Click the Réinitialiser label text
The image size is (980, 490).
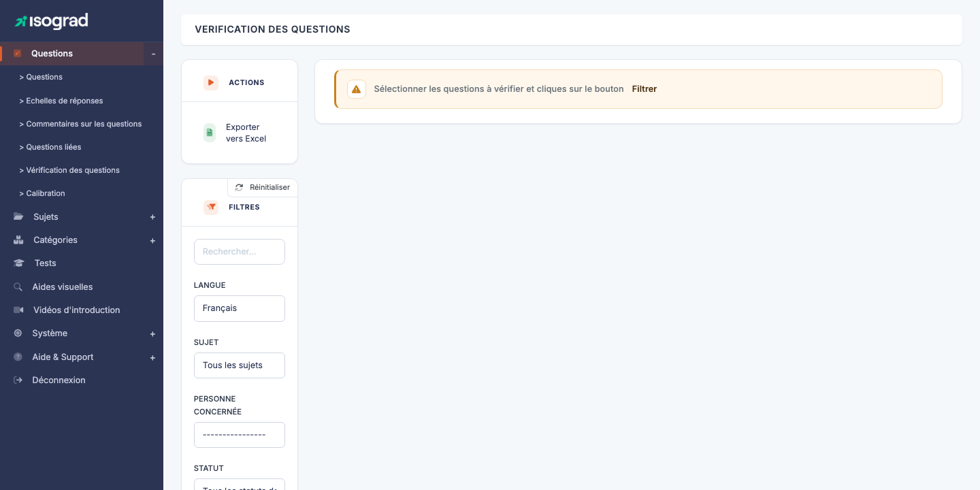(269, 187)
